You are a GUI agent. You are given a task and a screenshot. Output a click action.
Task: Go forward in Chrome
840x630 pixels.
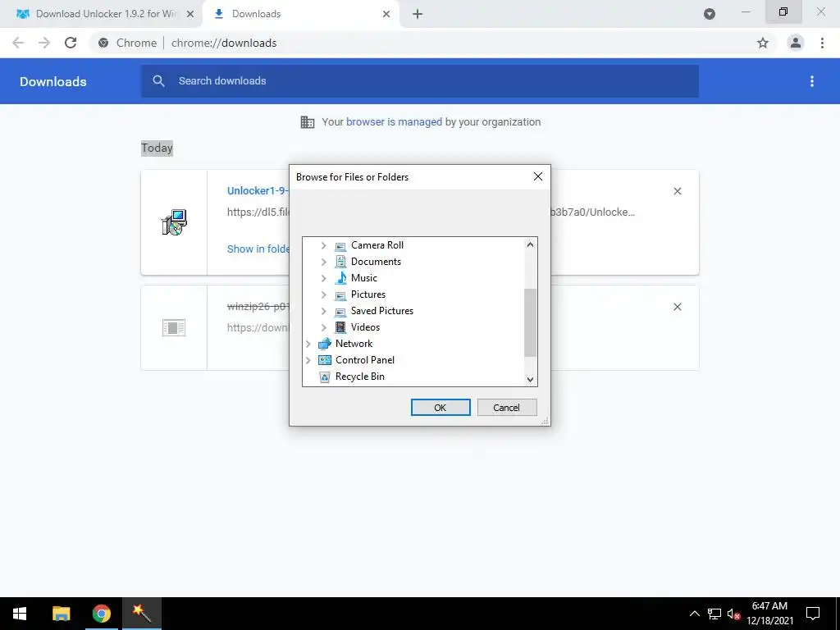pyautogui.click(x=44, y=43)
